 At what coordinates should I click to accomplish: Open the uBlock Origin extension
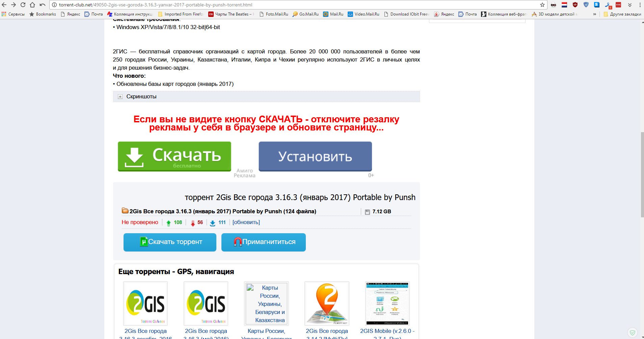pyautogui.click(x=575, y=5)
